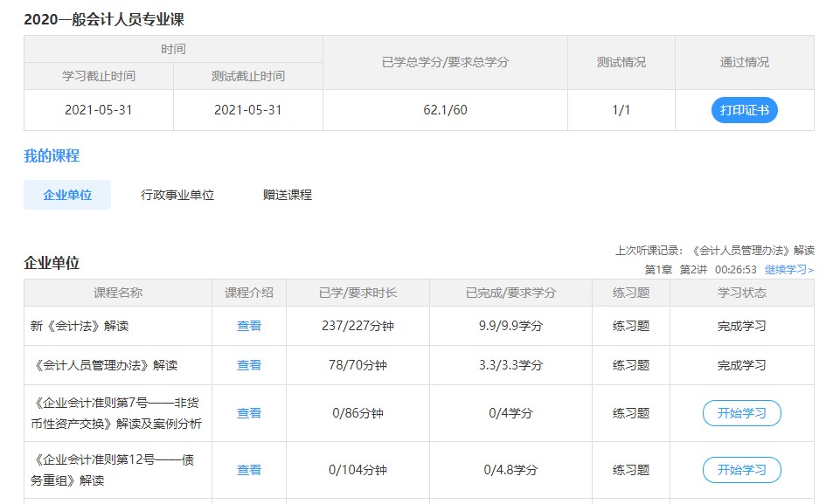Viewport: 840px width, 504px height.
Task: Open 查看 for 企业会计准则第7号 course
Action: click(x=249, y=412)
